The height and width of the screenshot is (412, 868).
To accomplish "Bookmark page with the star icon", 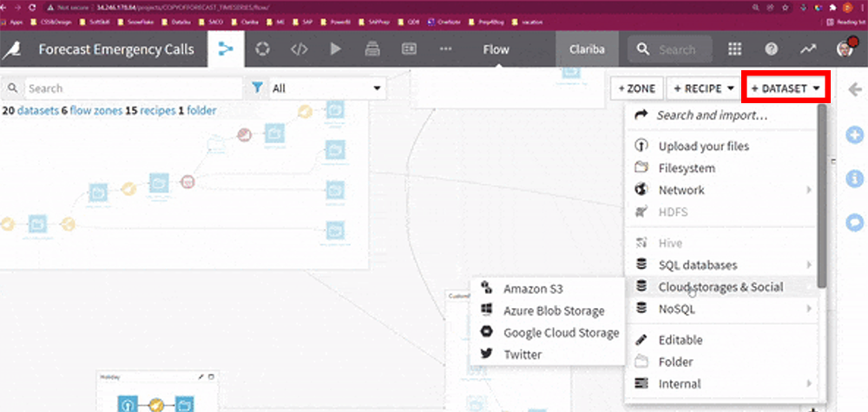I will tap(785, 8).
